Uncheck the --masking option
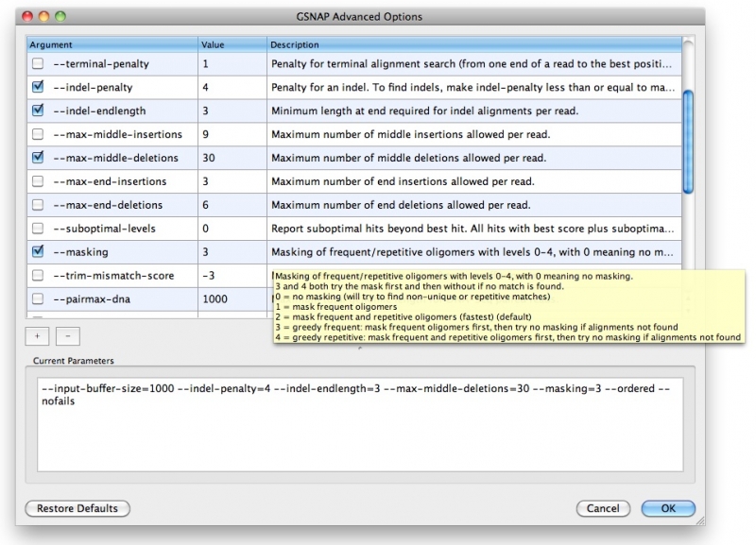The image size is (756, 545). [x=38, y=251]
